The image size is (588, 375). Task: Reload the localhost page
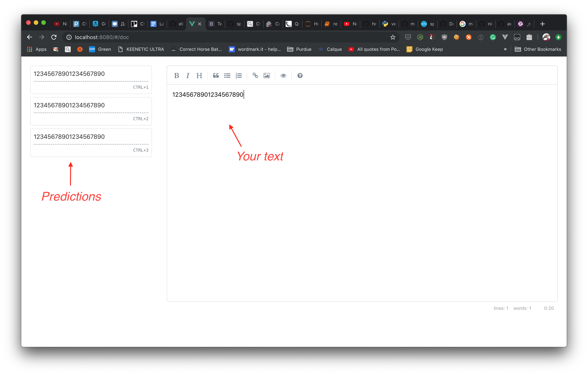[54, 37]
